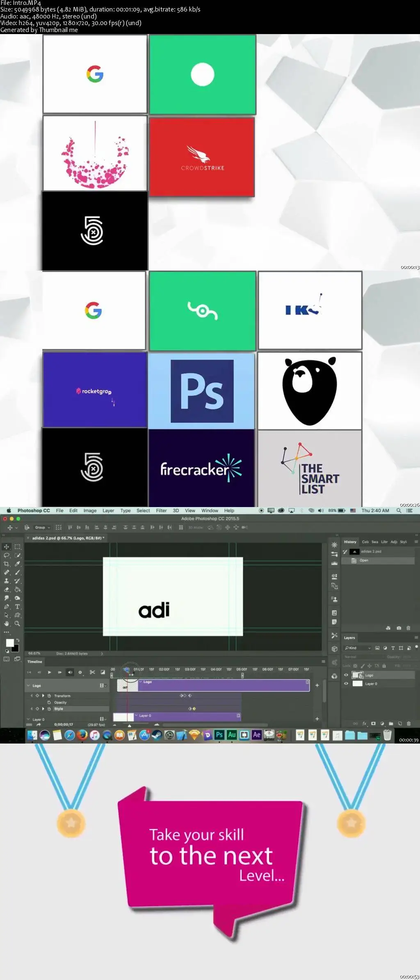The width and height of the screenshot is (420, 980).
Task: Select the Eraser tool
Action: tap(7, 590)
